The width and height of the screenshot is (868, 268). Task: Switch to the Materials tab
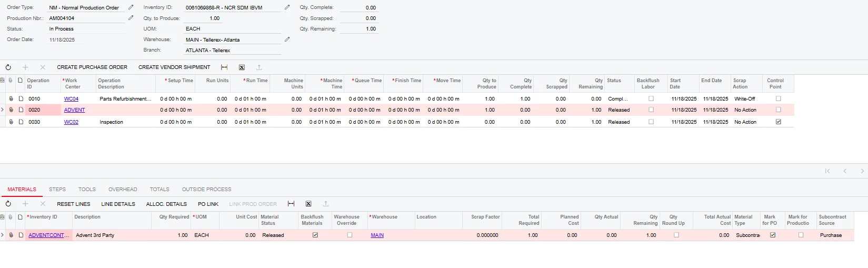point(22,190)
